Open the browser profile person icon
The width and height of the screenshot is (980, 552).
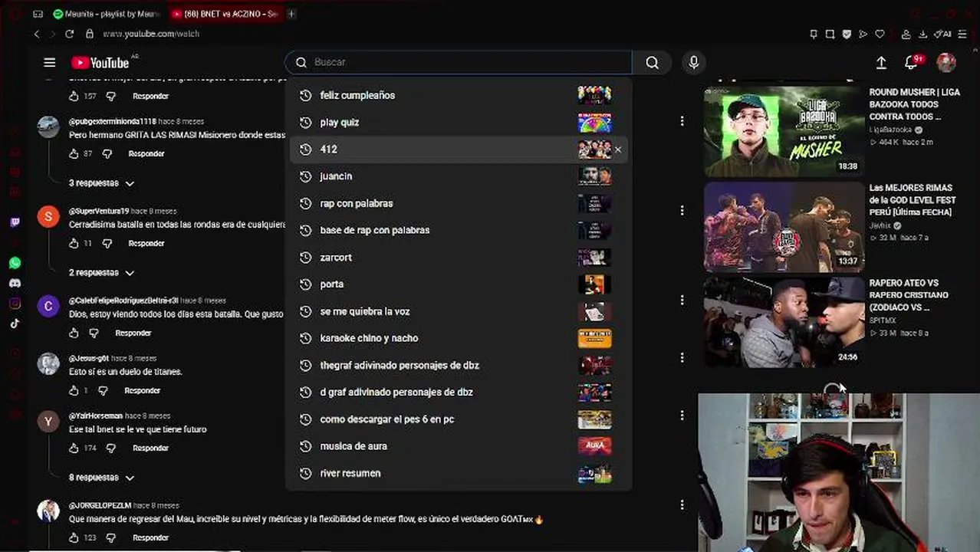906,34
